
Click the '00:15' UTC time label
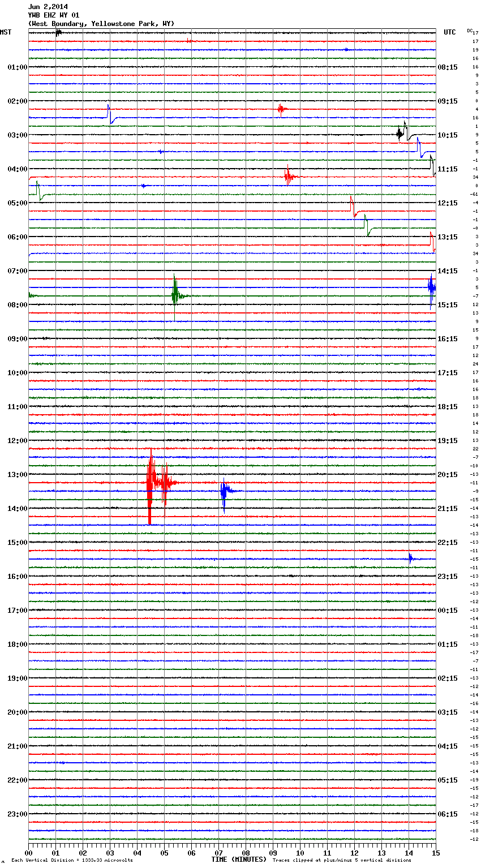click(x=448, y=611)
